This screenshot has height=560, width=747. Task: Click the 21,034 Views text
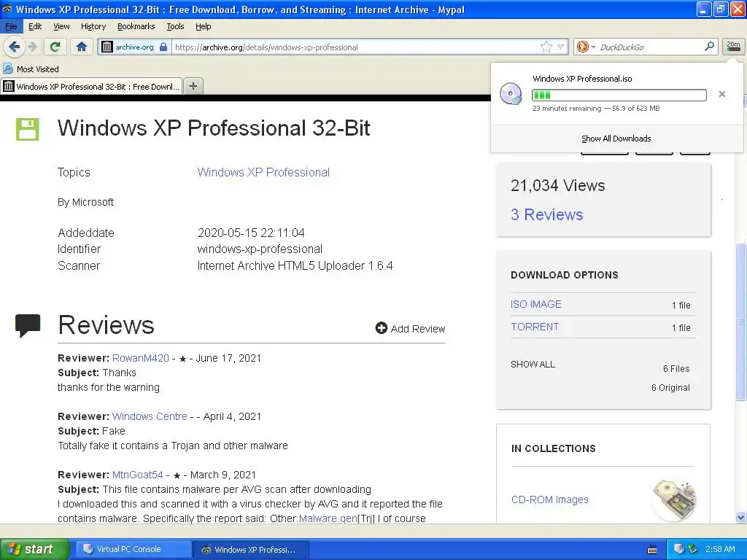tap(557, 185)
